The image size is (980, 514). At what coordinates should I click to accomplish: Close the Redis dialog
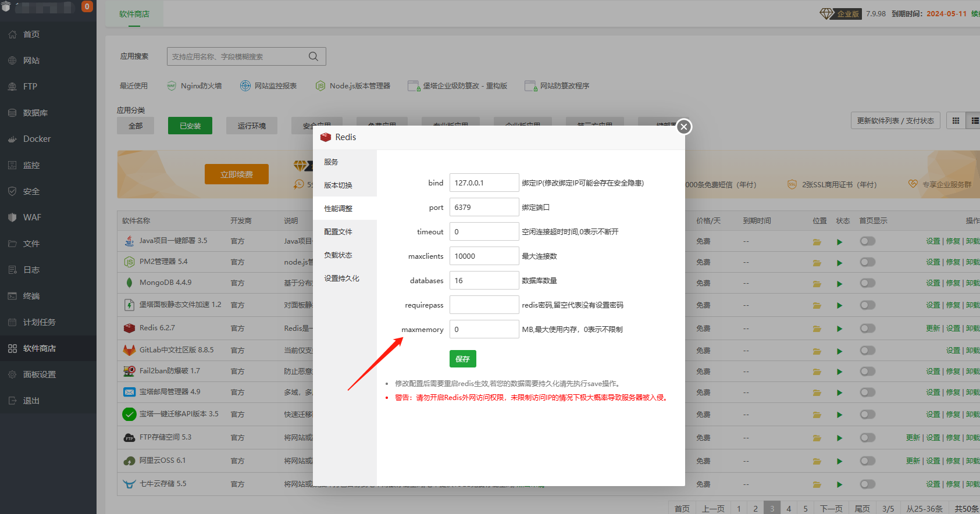(684, 127)
